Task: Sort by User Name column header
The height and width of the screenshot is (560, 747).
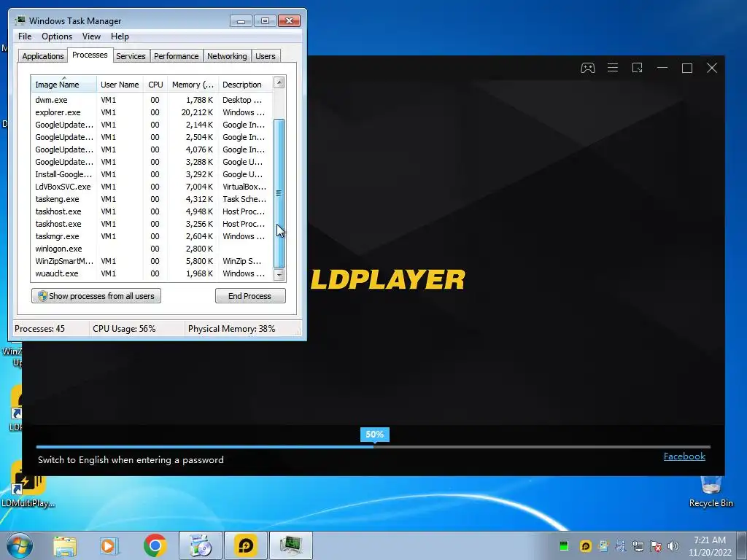Action: click(x=120, y=85)
